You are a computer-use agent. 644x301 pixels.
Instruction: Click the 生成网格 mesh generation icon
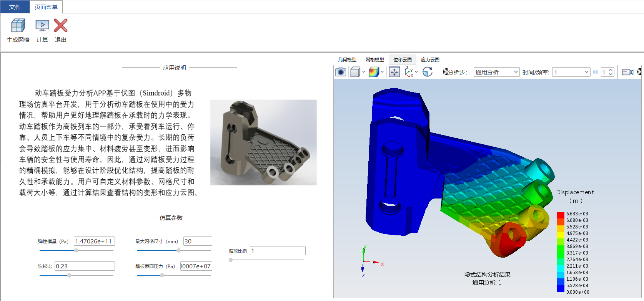(18, 26)
